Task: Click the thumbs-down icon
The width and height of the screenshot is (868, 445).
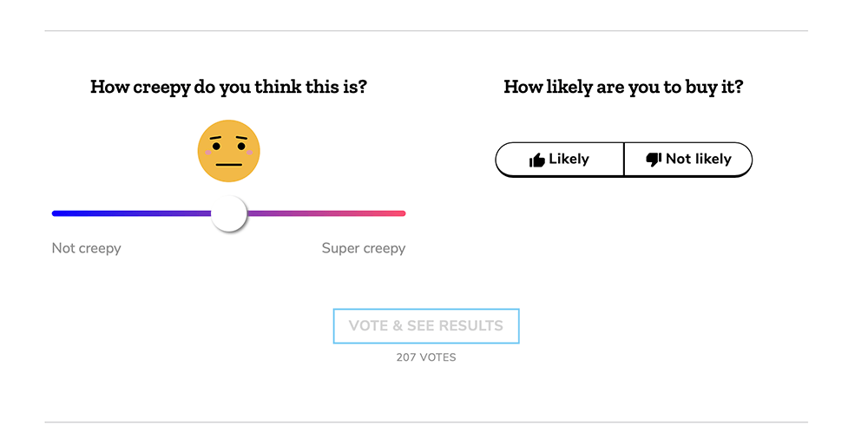Action: click(654, 160)
